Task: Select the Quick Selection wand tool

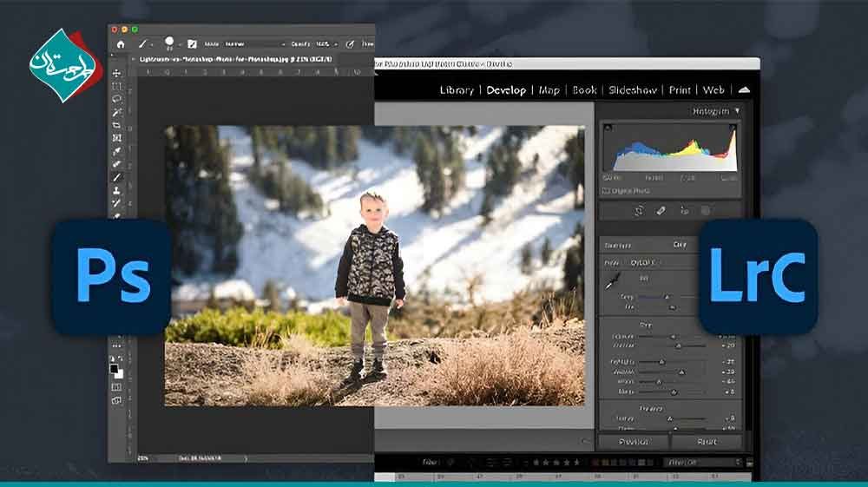Action: [116, 112]
